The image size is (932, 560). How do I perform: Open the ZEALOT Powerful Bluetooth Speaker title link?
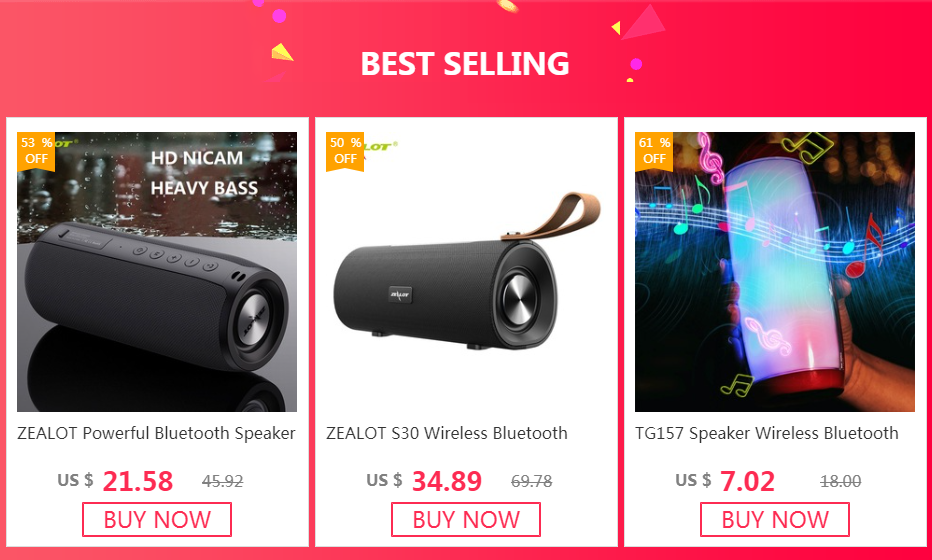coord(156,433)
